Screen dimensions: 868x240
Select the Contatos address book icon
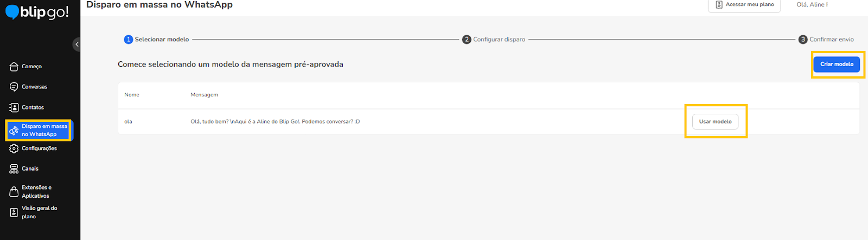pyautogui.click(x=14, y=107)
